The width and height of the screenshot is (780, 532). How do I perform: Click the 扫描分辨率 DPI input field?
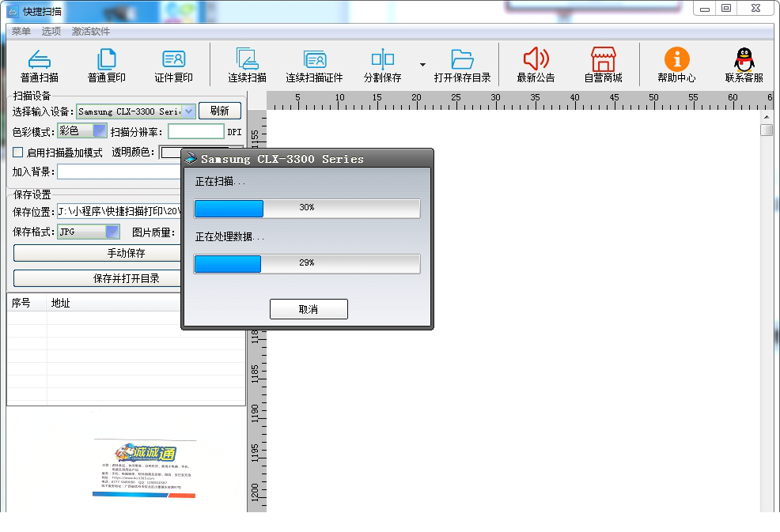pyautogui.click(x=196, y=132)
